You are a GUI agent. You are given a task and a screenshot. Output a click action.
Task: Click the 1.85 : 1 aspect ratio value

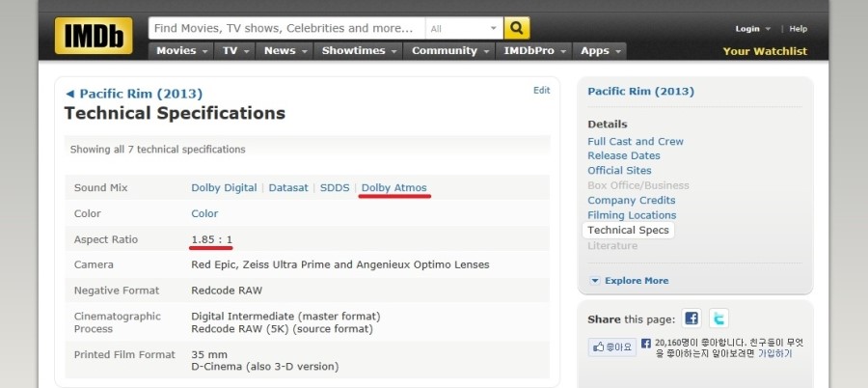click(x=211, y=239)
